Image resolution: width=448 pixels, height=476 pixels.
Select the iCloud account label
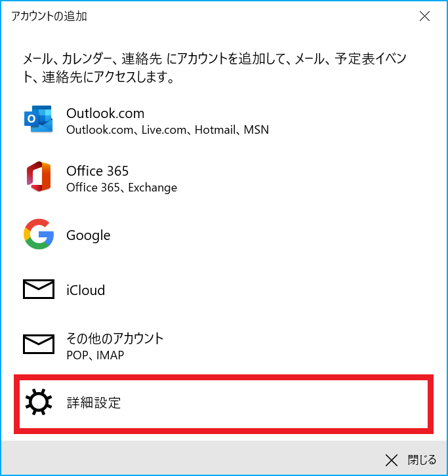pyautogui.click(x=86, y=290)
